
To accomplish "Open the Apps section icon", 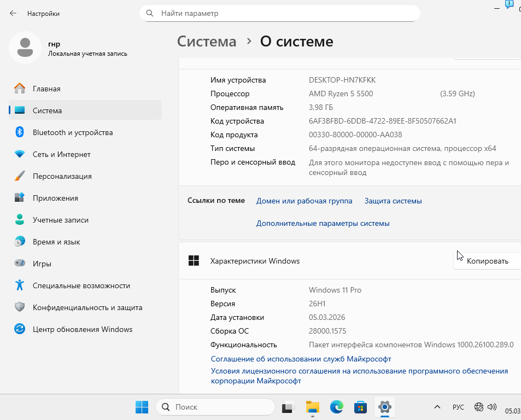I will (x=20, y=198).
